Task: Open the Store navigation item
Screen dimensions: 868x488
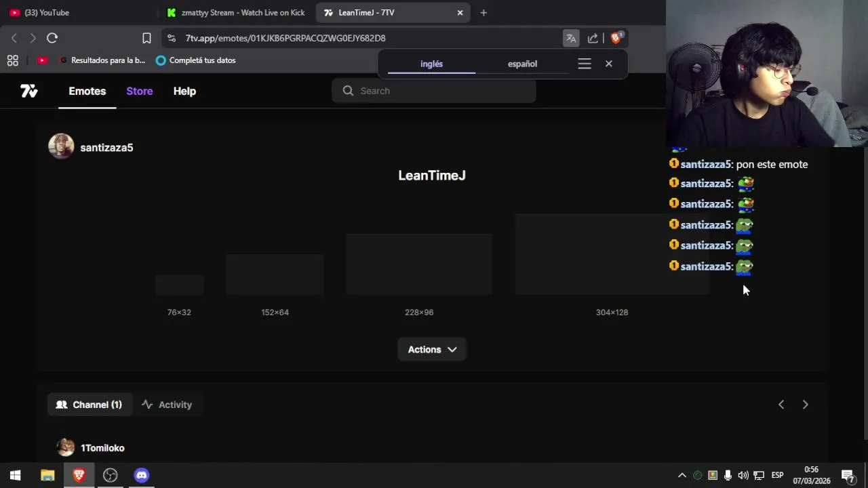Action: pos(140,91)
